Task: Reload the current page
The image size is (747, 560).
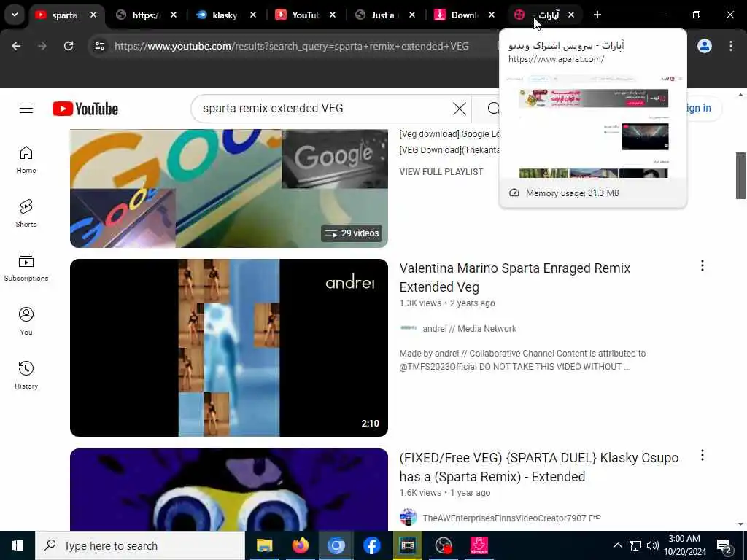Action: [x=69, y=46]
